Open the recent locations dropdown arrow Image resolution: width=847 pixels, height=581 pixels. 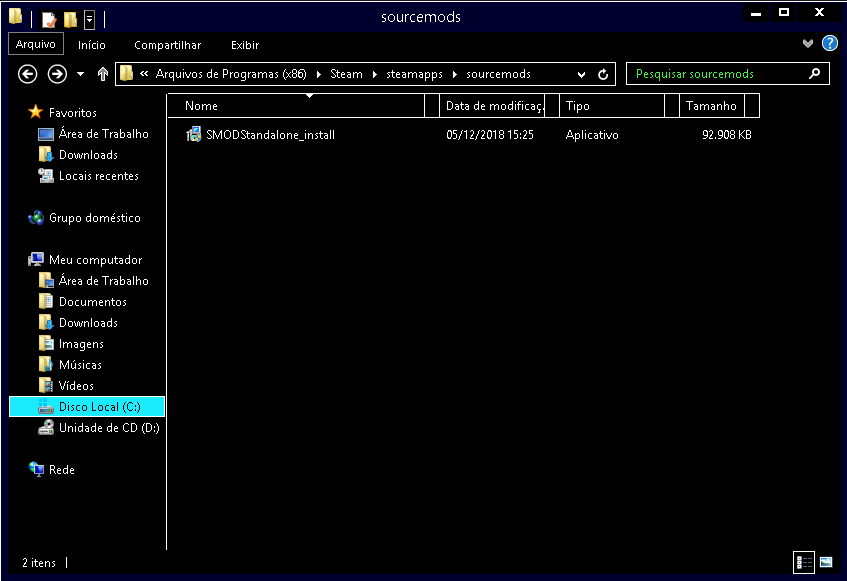coord(80,74)
